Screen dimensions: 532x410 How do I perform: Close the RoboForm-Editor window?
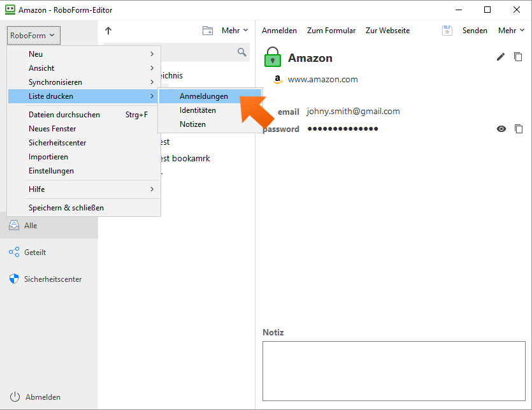tap(517, 10)
